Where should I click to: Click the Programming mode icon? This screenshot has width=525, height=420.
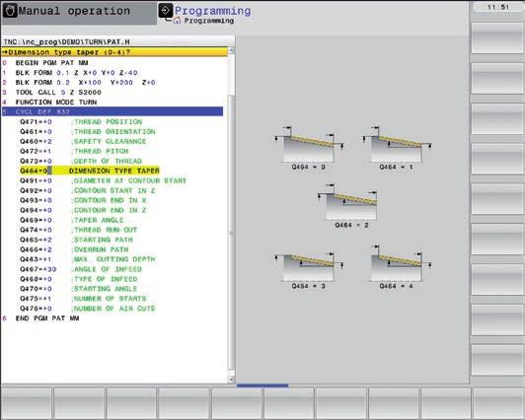pos(166,11)
